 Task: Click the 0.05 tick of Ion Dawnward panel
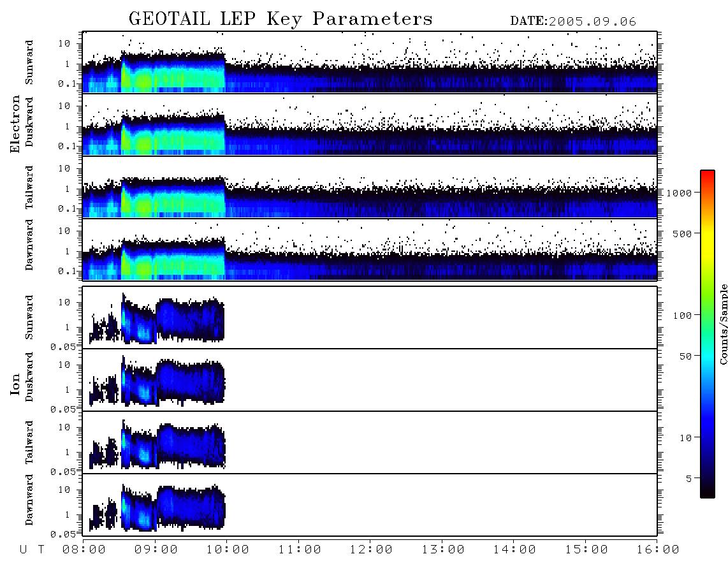point(63,534)
